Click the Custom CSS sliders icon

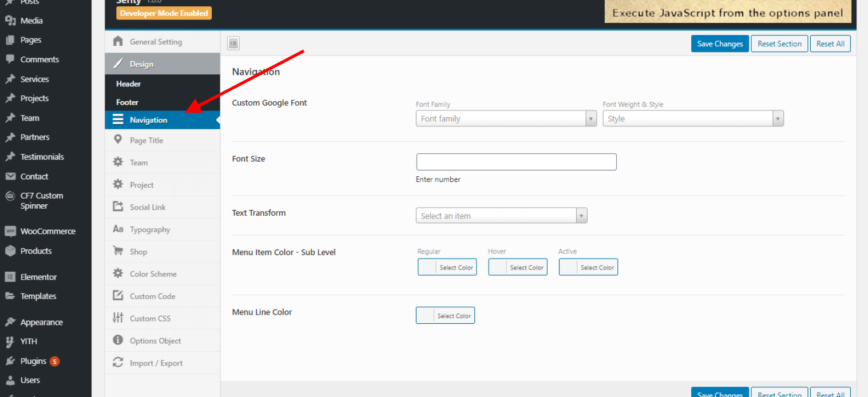(118, 318)
